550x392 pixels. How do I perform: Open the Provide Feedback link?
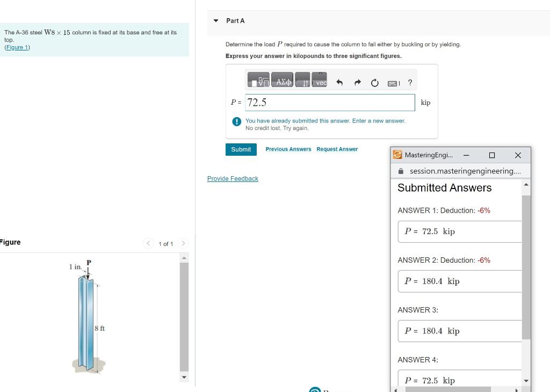(x=233, y=178)
